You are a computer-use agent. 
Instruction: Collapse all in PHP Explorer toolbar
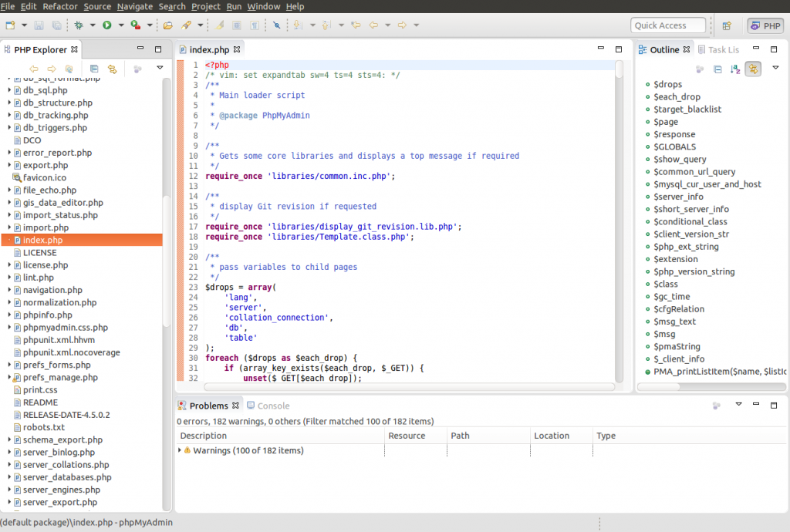(94, 69)
